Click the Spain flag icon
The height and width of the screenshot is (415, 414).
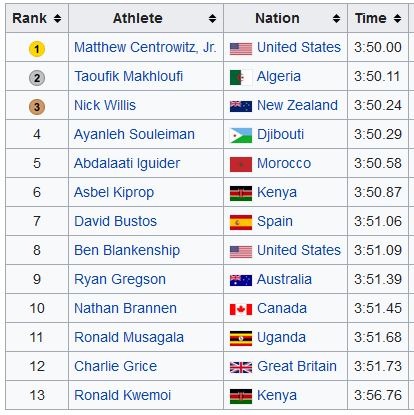point(241,222)
